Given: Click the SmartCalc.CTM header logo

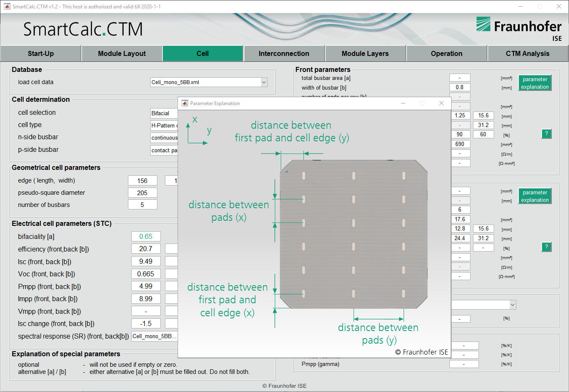Looking at the screenshot, I should click(x=82, y=29).
